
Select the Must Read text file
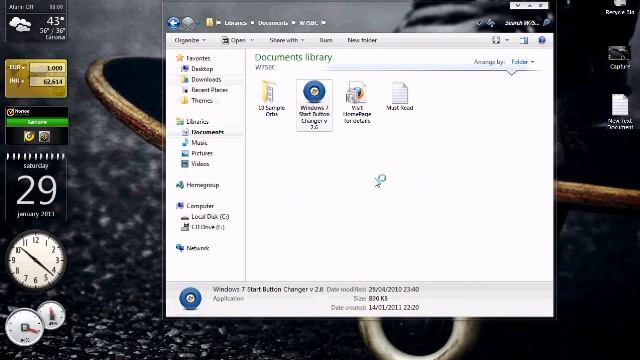[x=400, y=96]
